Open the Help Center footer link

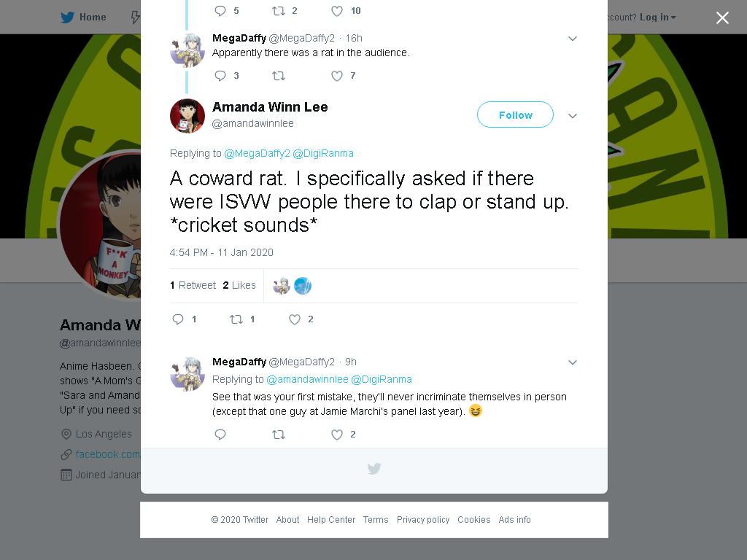coord(331,519)
